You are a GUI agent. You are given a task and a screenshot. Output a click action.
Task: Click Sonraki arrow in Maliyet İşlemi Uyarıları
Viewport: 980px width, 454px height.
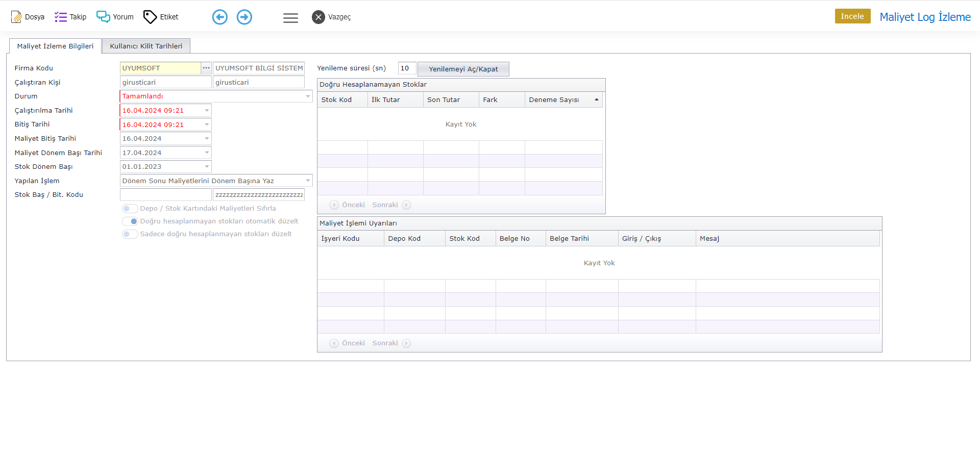pos(406,343)
